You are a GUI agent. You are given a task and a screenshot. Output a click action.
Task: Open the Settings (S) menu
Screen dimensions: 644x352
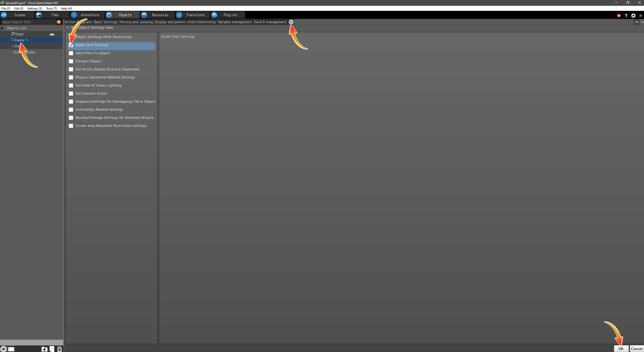pyautogui.click(x=35, y=8)
